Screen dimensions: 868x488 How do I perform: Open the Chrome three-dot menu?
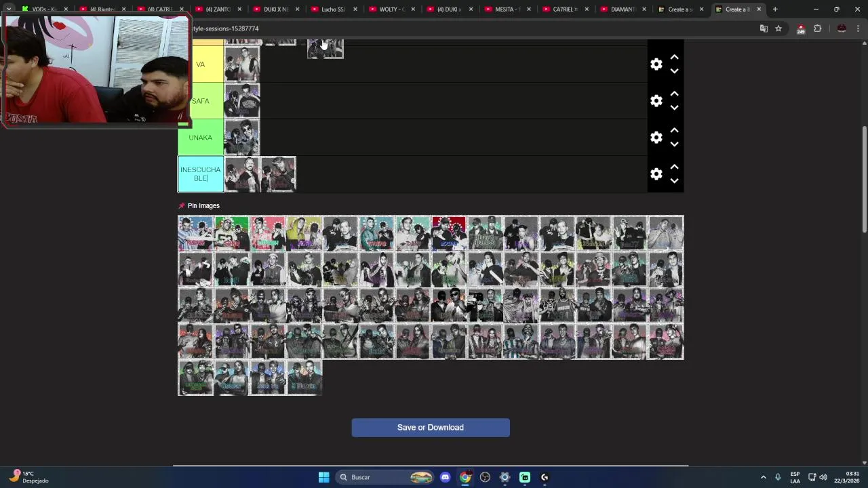coord(859,28)
